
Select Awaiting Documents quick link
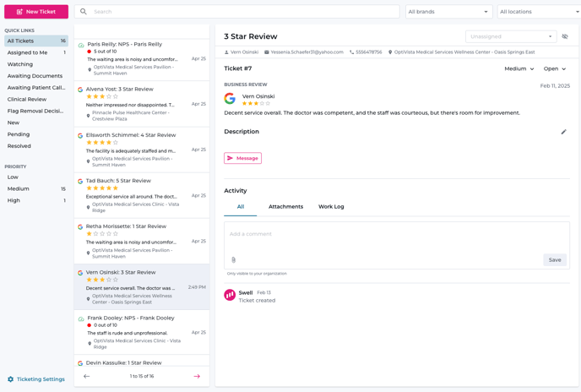36,76
